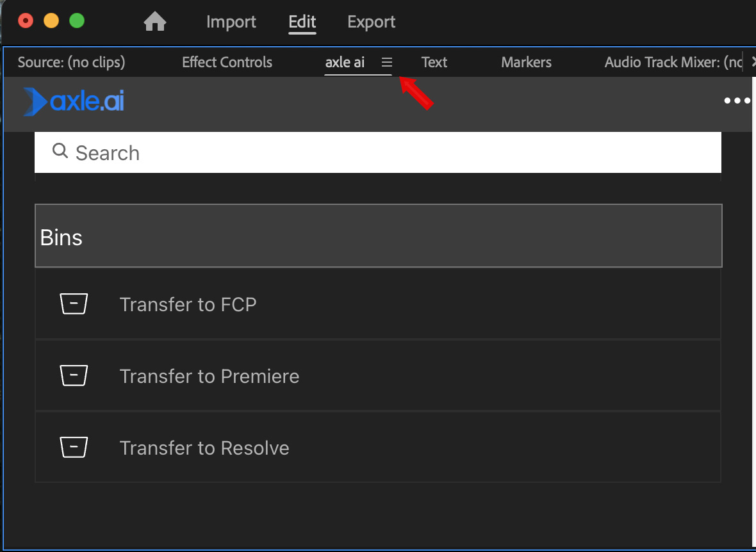
Task: Click the magnifier search icon
Action: [x=60, y=151]
